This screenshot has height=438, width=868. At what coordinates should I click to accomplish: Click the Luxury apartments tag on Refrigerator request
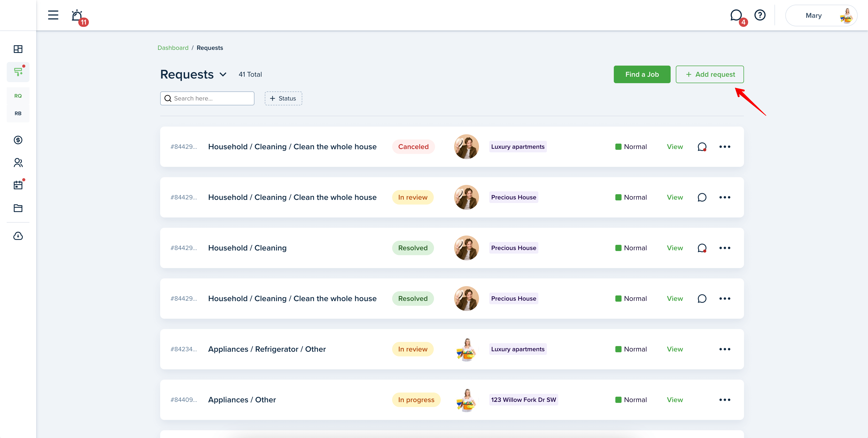tap(517, 349)
